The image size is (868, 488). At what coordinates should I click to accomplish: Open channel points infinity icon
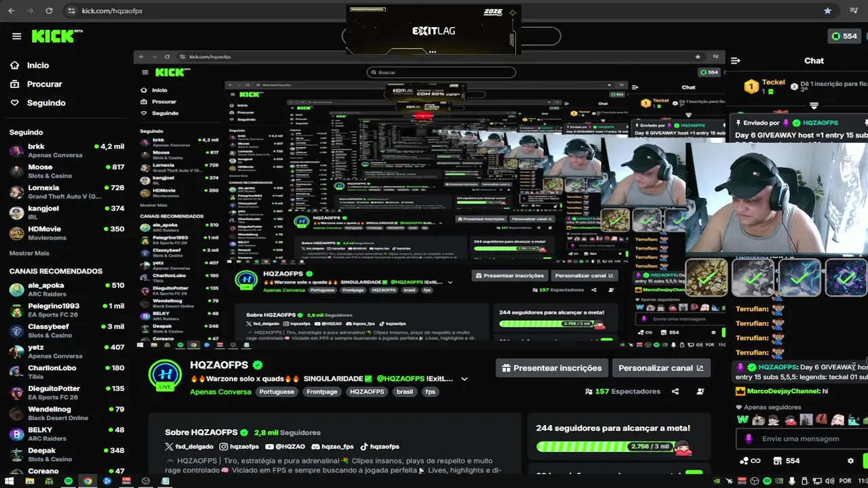pos(750,461)
